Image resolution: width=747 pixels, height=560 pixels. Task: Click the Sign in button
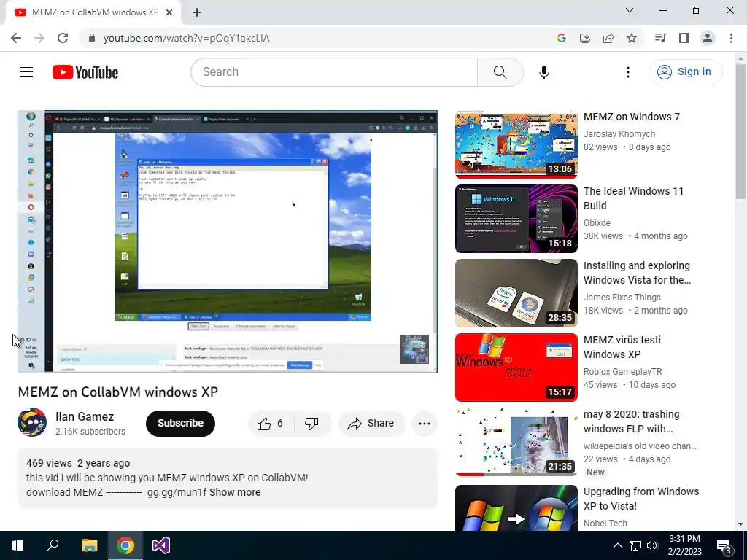(685, 72)
